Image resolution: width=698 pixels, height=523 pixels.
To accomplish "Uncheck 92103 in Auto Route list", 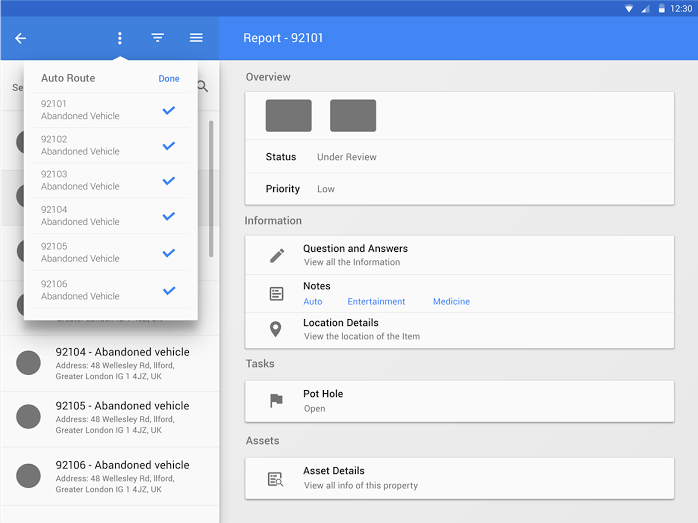I will pyautogui.click(x=169, y=181).
